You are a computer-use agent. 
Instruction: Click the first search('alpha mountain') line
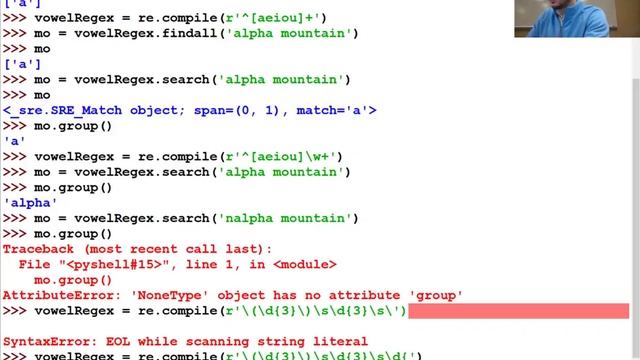[176, 80]
